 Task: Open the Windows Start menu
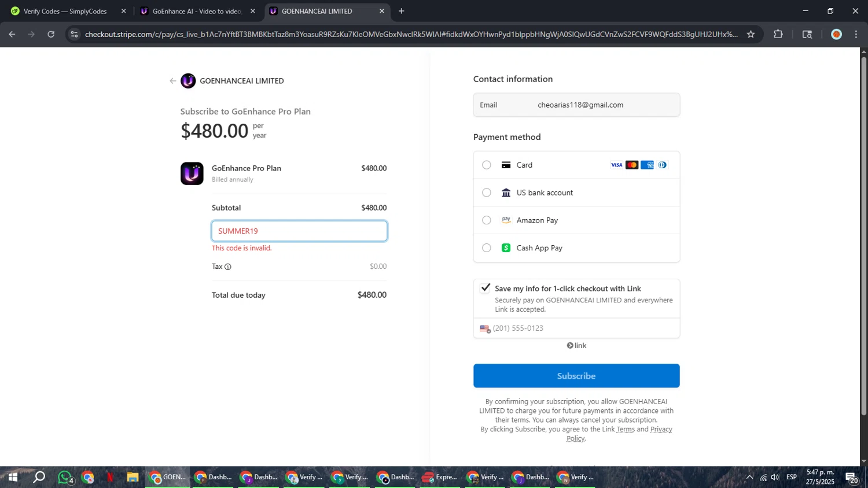[x=12, y=477]
